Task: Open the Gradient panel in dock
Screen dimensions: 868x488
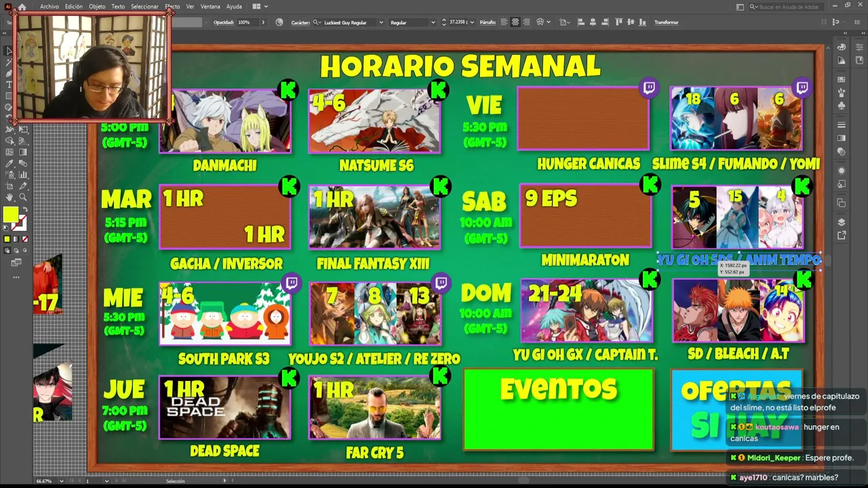Action: click(842, 138)
